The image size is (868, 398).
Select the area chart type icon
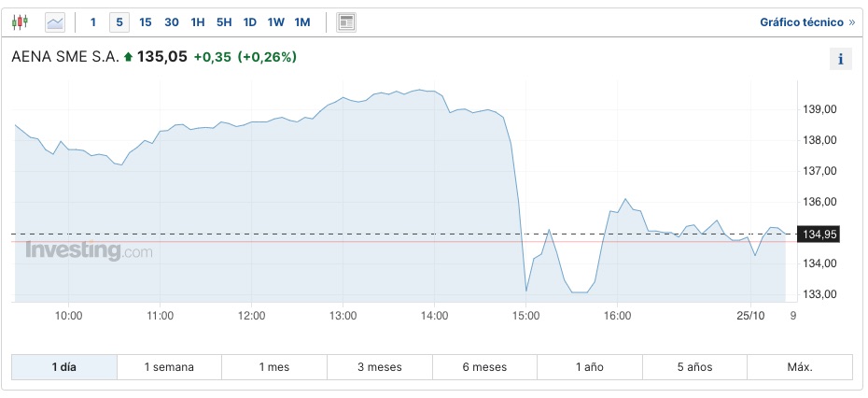[55, 21]
